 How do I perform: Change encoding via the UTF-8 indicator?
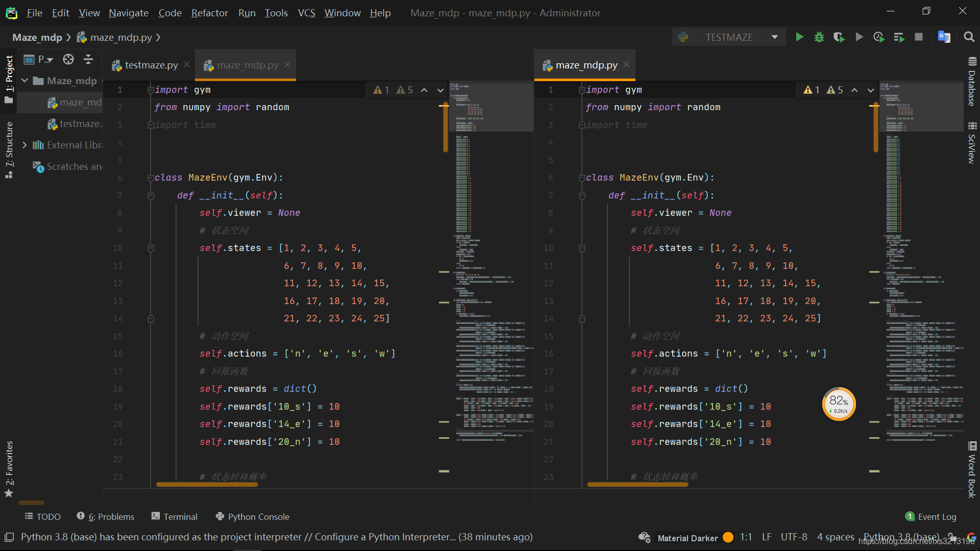pyautogui.click(x=794, y=537)
